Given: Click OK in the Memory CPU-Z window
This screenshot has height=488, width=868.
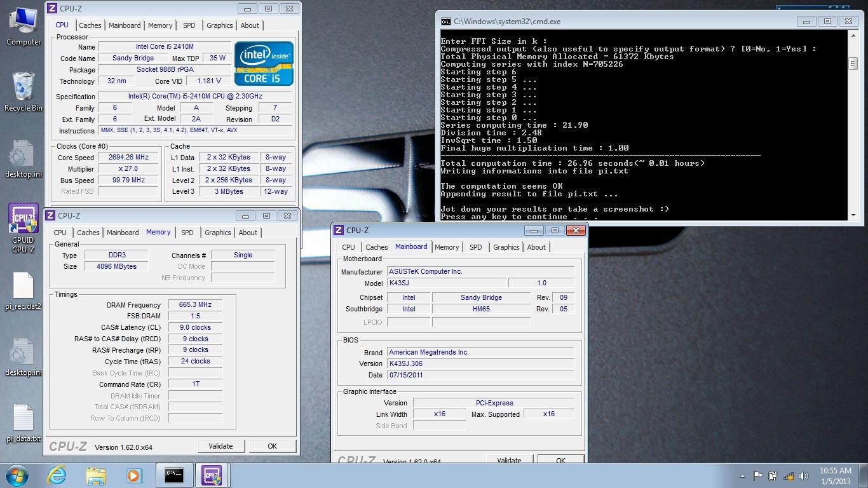Looking at the screenshot, I should [x=272, y=446].
